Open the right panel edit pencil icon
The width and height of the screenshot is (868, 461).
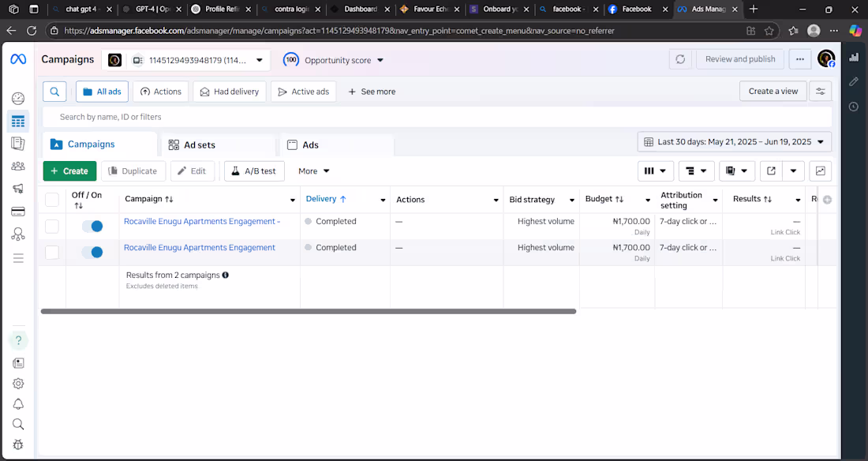point(854,81)
